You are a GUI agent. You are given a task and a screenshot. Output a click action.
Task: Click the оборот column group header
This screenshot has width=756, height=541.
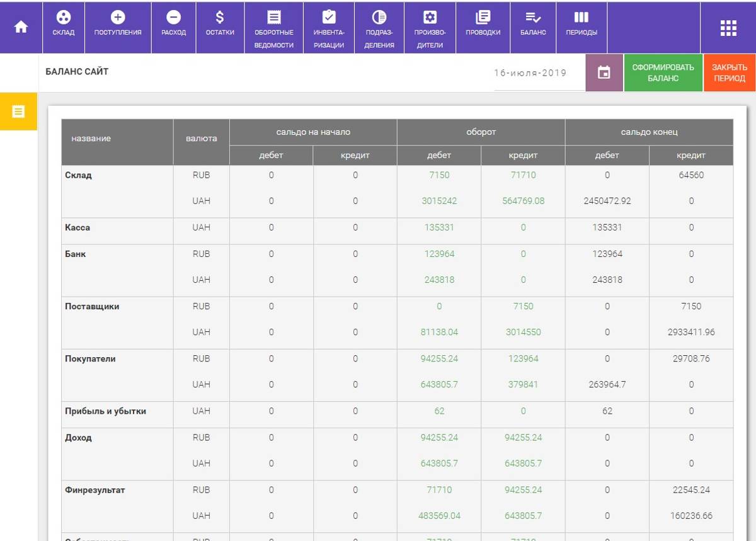click(481, 132)
